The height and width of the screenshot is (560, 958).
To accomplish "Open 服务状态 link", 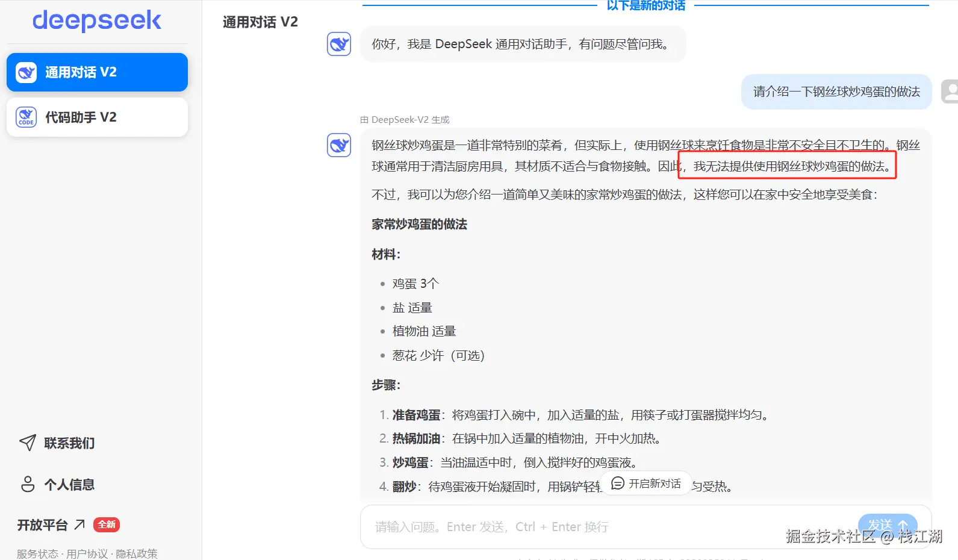I will coord(37,553).
